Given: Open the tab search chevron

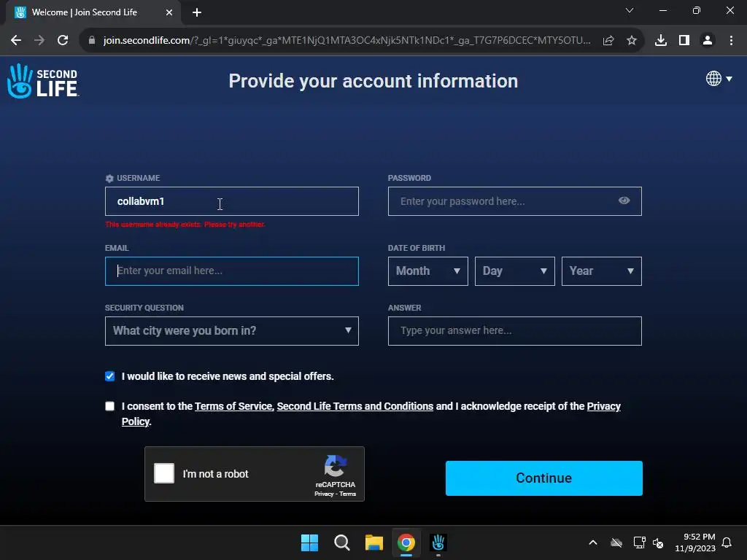Looking at the screenshot, I should click(630, 10).
